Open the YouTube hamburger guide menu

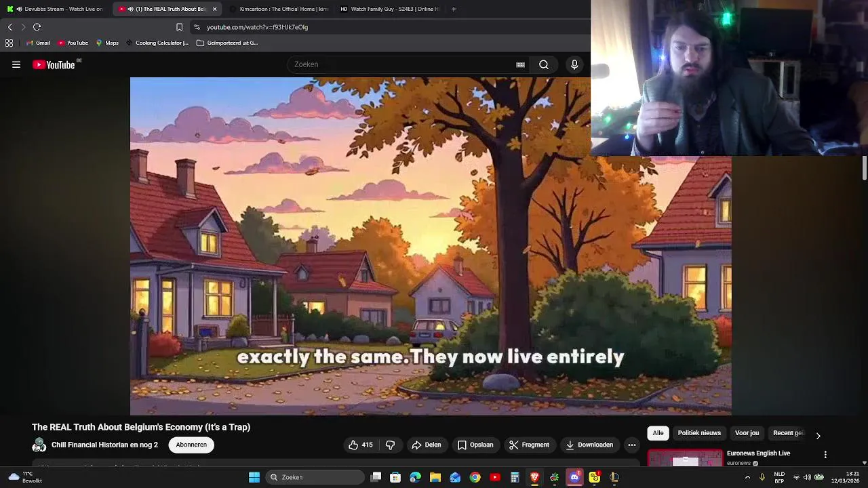pyautogui.click(x=16, y=64)
